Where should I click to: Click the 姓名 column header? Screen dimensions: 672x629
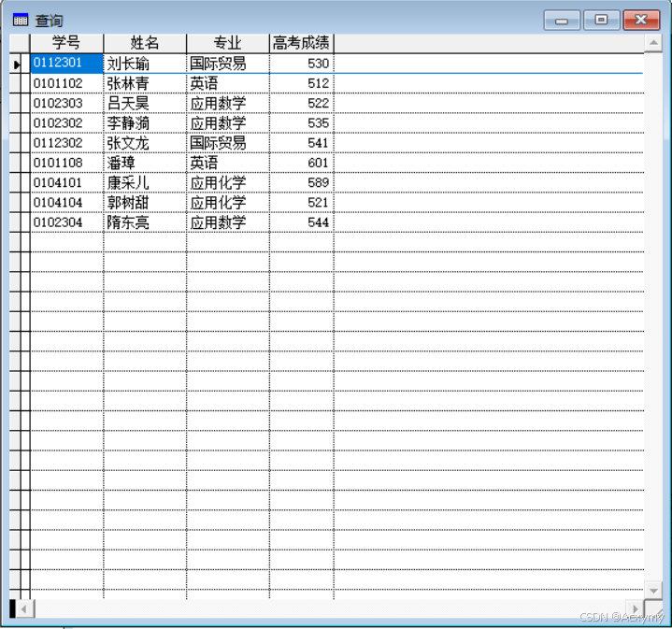pos(145,43)
